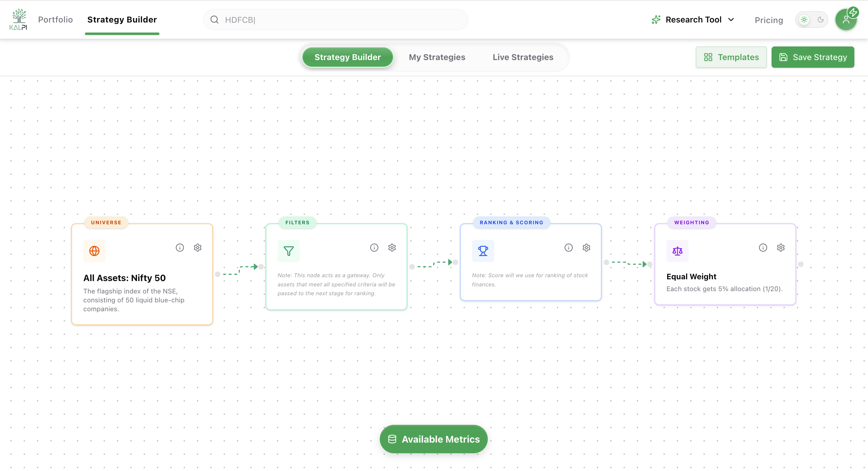Open settings gear on Filters node

pyautogui.click(x=392, y=248)
